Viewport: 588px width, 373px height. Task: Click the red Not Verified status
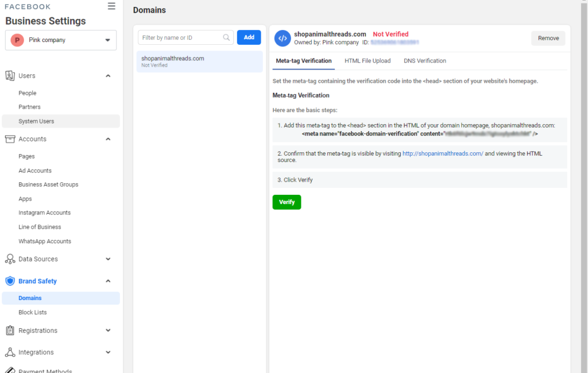click(390, 34)
